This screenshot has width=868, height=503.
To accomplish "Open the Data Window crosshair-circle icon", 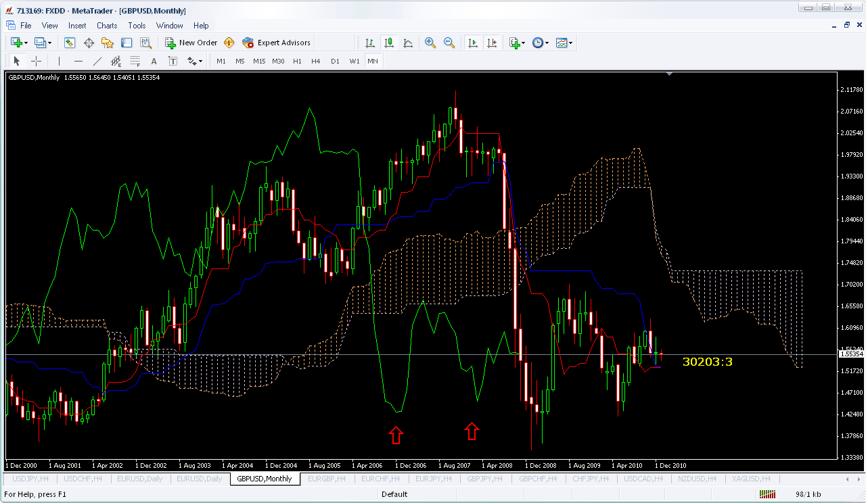I will coord(89,43).
